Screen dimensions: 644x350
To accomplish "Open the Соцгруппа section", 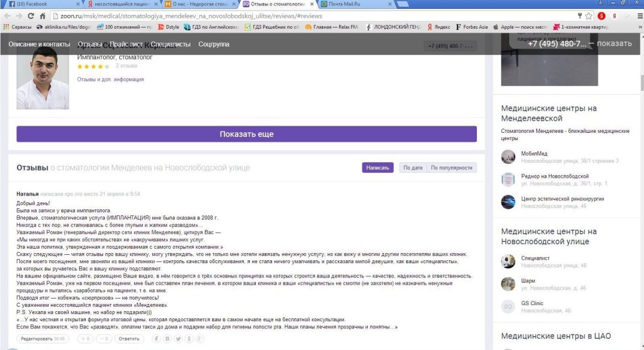I will click(x=214, y=44).
